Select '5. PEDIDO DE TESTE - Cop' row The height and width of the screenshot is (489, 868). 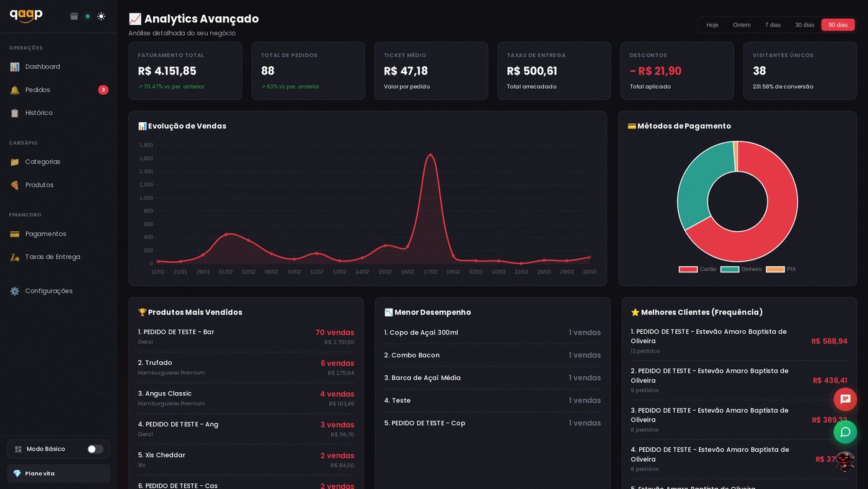(492, 423)
